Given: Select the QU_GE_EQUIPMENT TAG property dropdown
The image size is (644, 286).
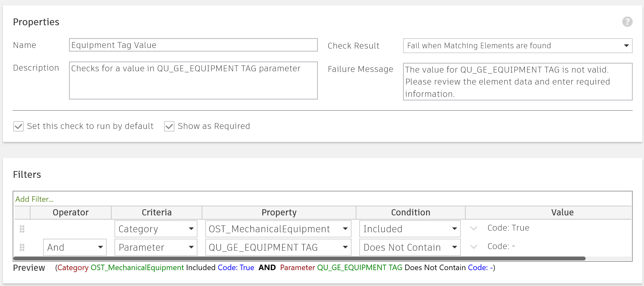Looking at the screenshot, I should pos(345,247).
